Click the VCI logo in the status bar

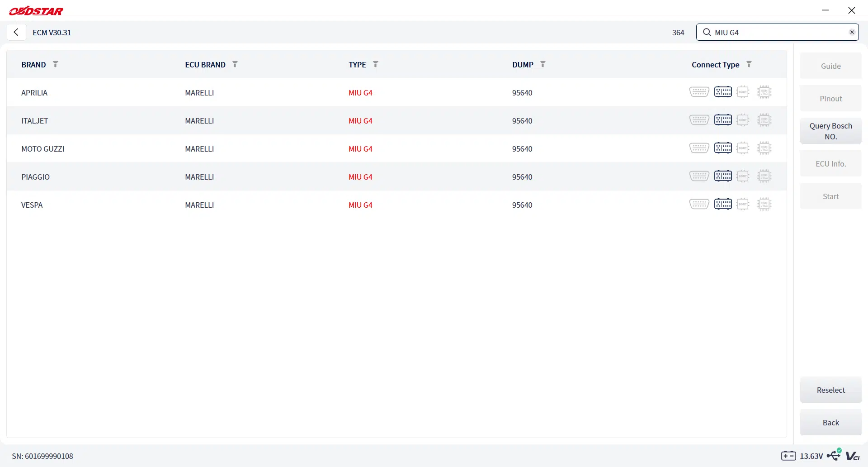(853, 456)
